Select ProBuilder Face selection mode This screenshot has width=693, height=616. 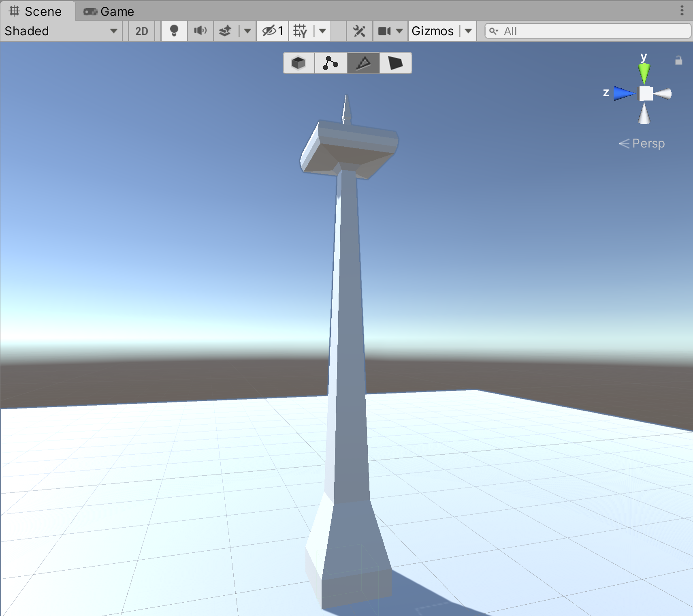[x=395, y=63]
